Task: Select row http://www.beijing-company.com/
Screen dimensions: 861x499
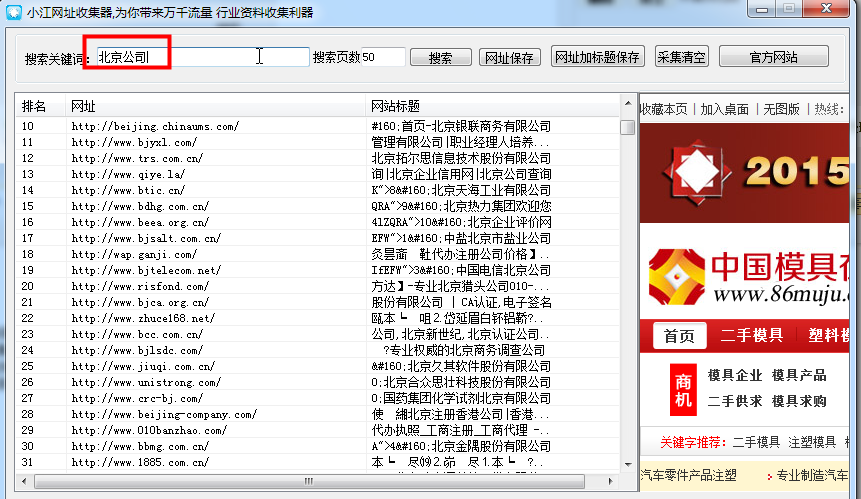Action: [318, 414]
